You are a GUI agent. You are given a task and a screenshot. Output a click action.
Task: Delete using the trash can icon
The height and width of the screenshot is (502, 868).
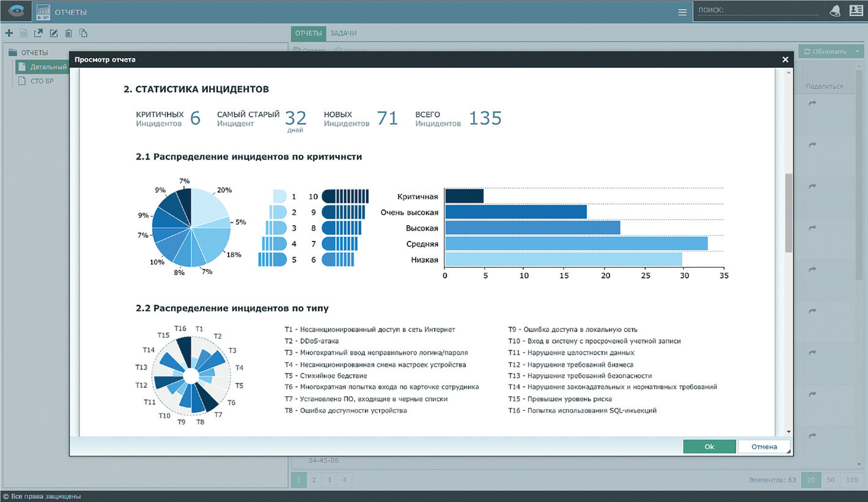click(x=68, y=33)
